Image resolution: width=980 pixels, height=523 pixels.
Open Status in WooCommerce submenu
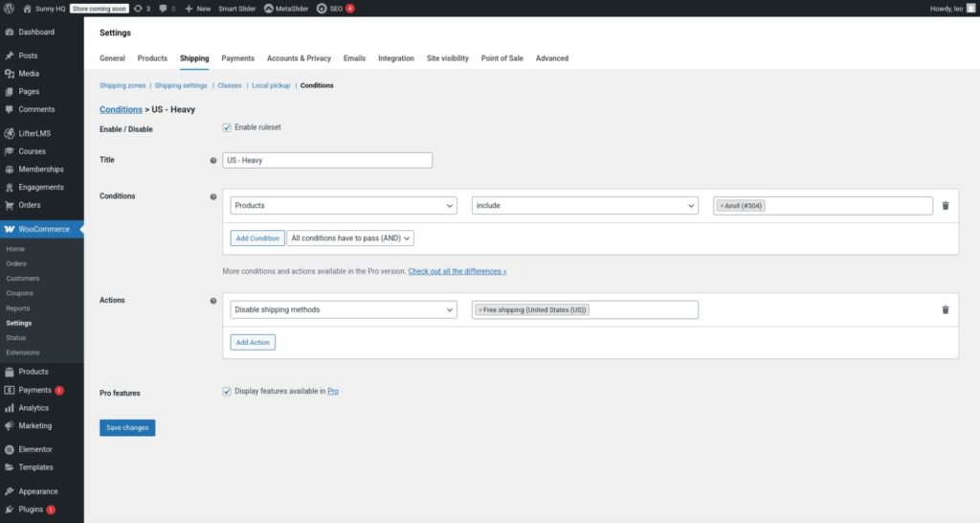[16, 338]
